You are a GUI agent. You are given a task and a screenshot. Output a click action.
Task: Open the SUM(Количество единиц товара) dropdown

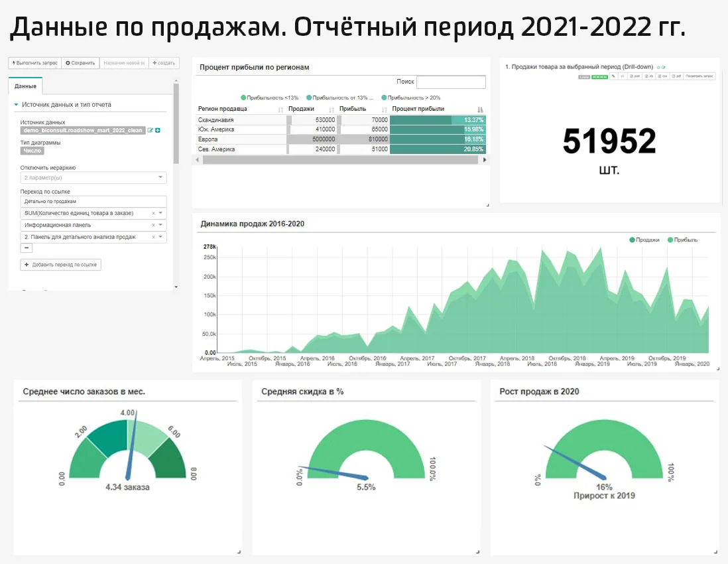[x=160, y=214]
